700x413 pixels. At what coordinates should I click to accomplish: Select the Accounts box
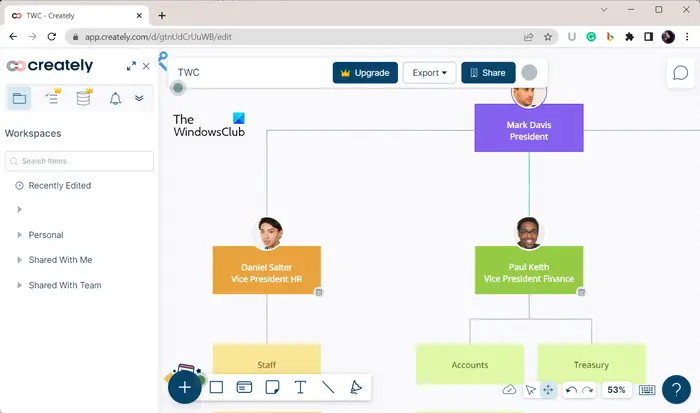[x=470, y=364]
